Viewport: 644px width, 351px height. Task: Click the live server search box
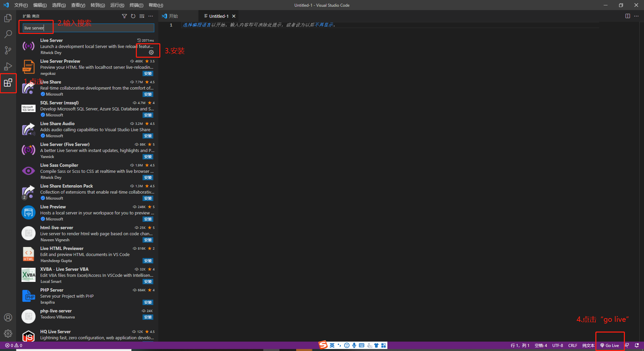point(89,28)
